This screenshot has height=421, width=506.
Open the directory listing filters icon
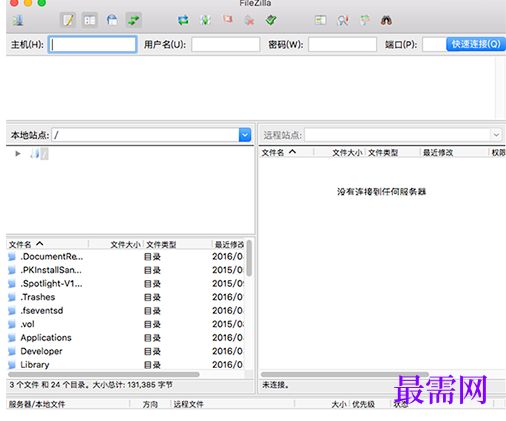(320, 21)
